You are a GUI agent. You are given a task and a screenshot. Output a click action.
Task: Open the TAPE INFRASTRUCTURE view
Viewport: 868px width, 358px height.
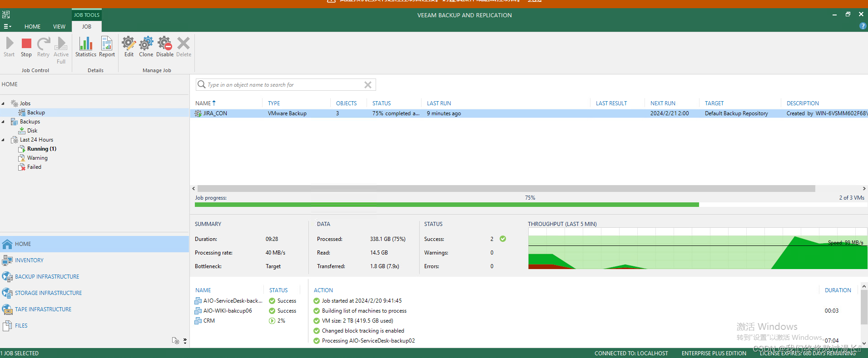pos(94,309)
